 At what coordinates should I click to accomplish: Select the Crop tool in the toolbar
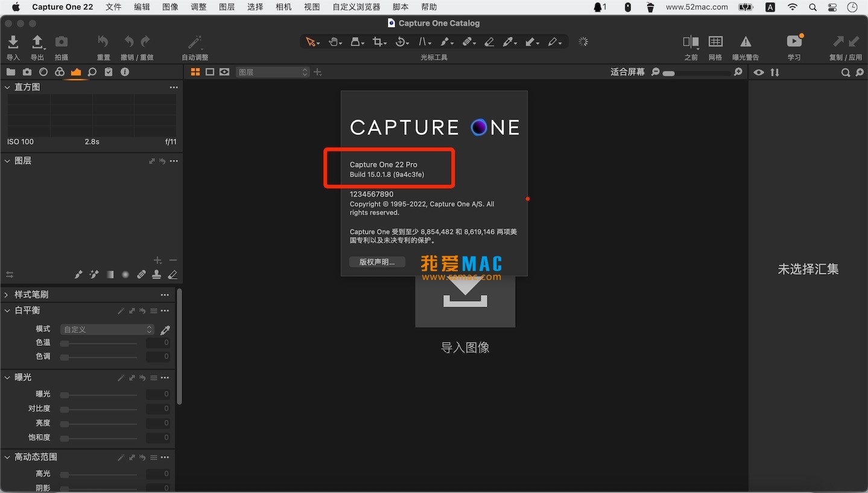pyautogui.click(x=378, y=40)
